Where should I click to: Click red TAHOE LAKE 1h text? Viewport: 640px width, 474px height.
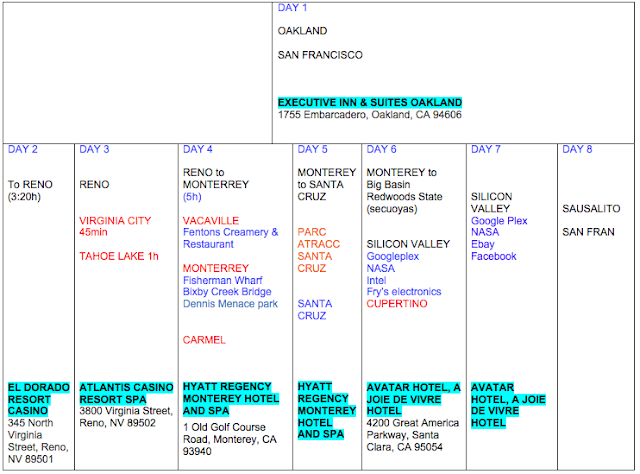coord(119,256)
